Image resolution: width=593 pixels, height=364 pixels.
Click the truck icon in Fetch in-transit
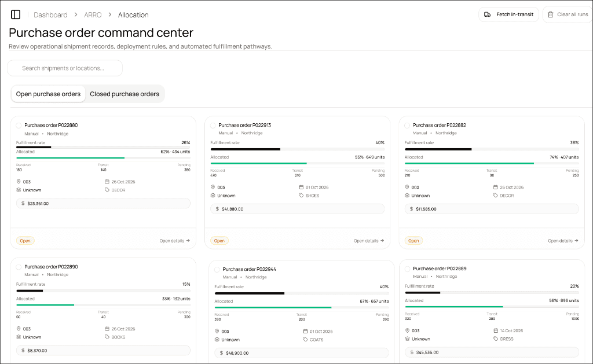488,14
